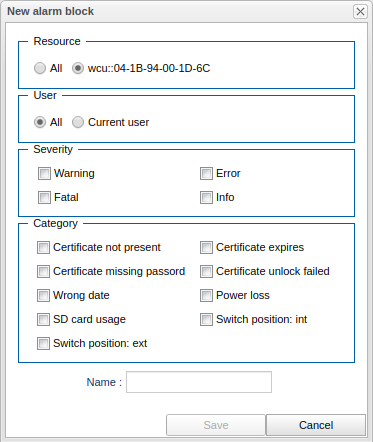This screenshot has height=442, width=373.
Task: Check Certificate unlock failed option
Action: tap(206, 272)
